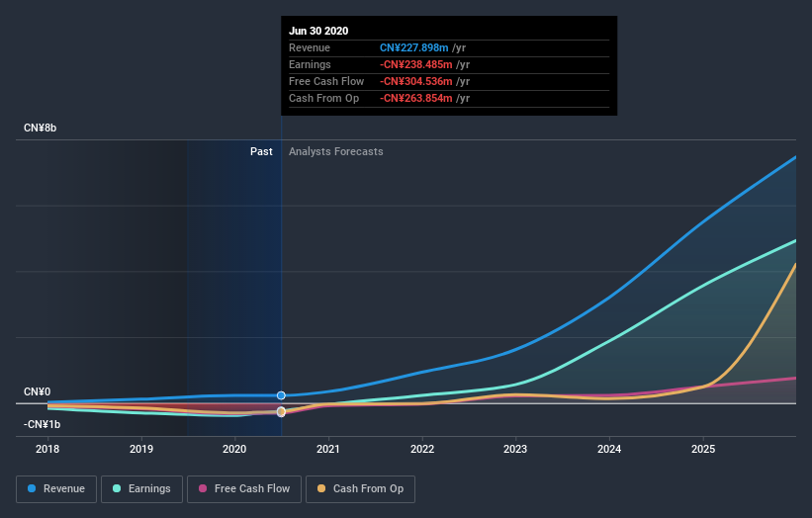Click the 2018 x-axis label
Viewport: 812px width, 518px height.
coord(47,449)
